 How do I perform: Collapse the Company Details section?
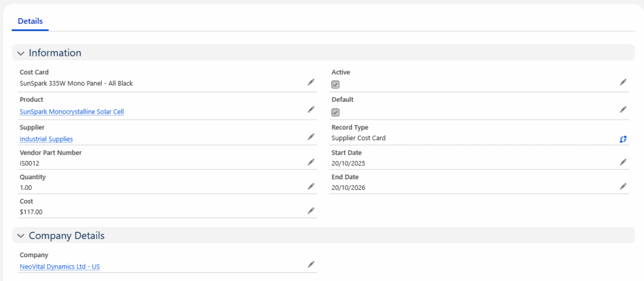pos(21,236)
